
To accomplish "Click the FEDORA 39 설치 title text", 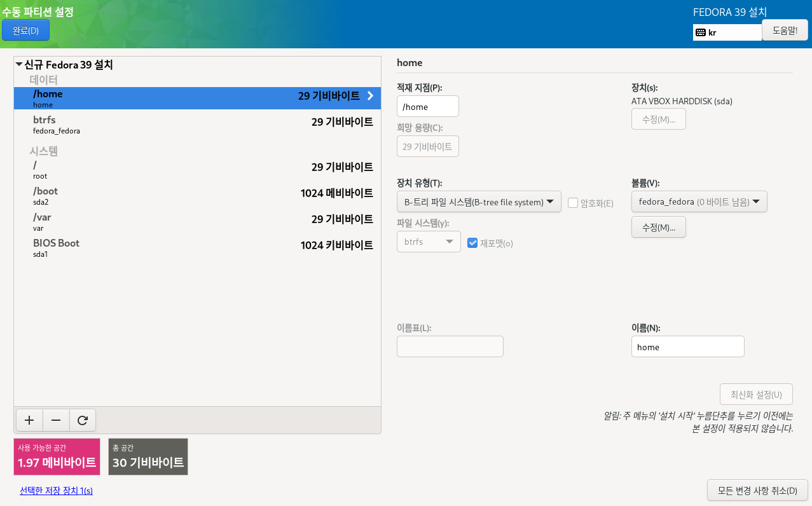I will click(730, 12).
